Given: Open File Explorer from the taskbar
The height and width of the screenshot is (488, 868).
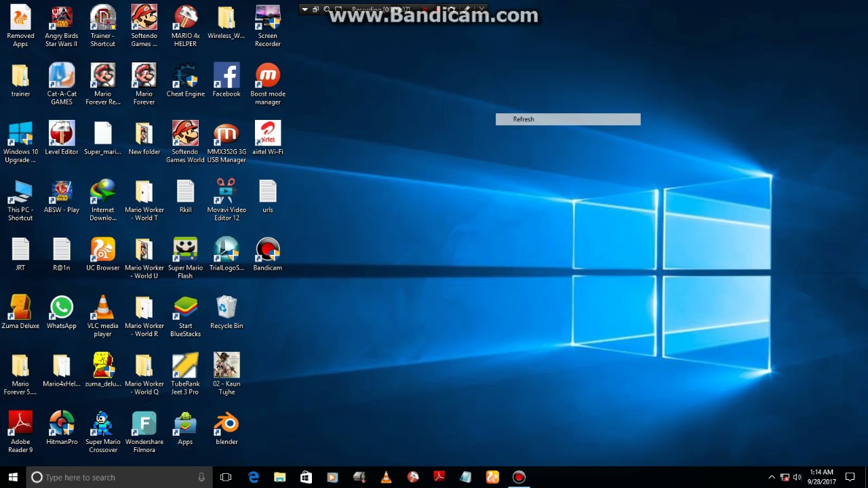Looking at the screenshot, I should point(279,477).
